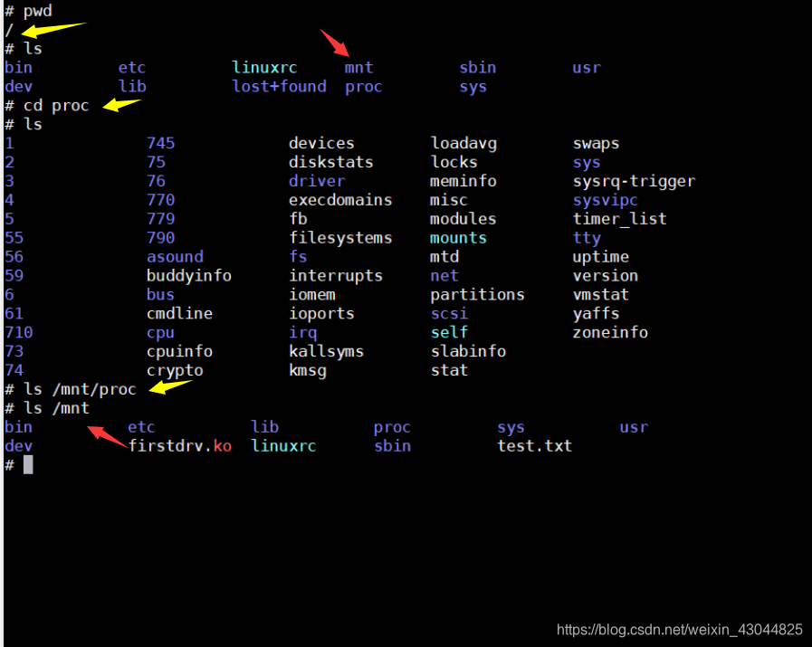
Task: Click the cyan 'mounts' link entry
Action: (459, 238)
